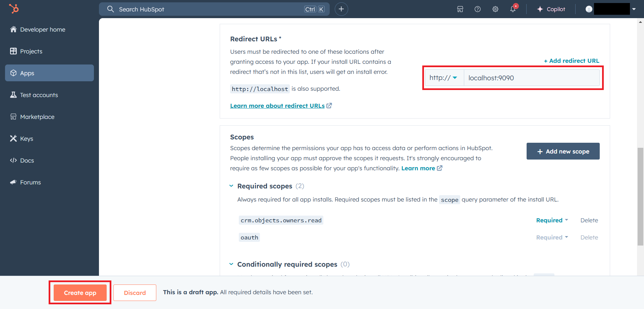The image size is (644, 309).
Task: Click the http://localhost code text
Action: [x=260, y=89]
